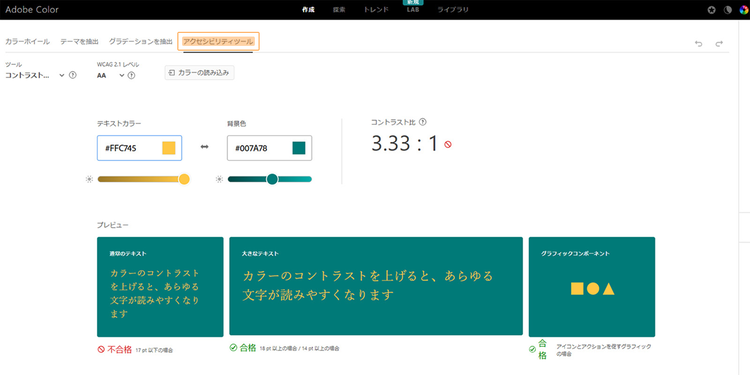This screenshot has width=750, height=375.
Task: Click the Adobe Color logo
Action: [x=32, y=10]
